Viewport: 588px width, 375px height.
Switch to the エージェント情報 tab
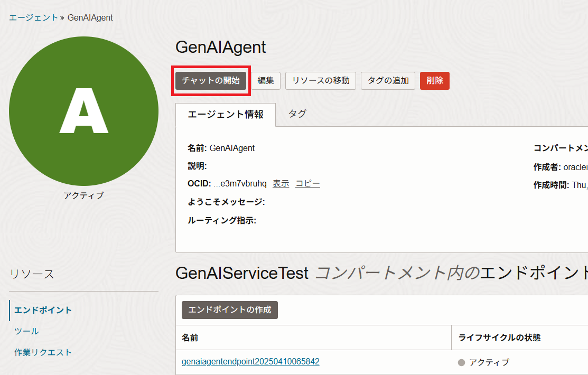tap(226, 115)
